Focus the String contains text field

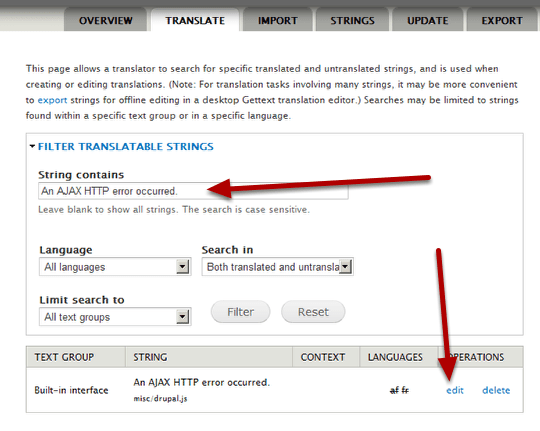[193, 191]
